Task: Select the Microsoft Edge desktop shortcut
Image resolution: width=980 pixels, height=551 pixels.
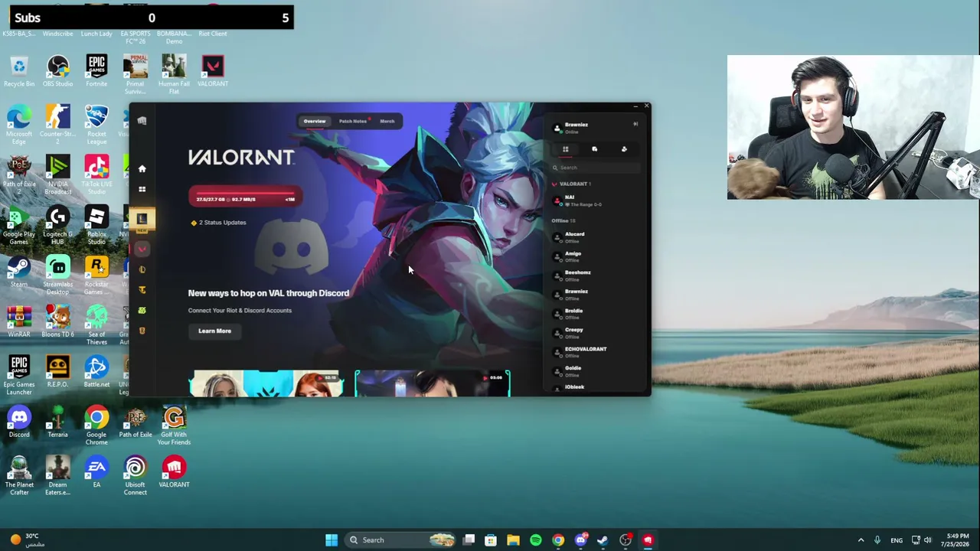Action: (x=19, y=125)
